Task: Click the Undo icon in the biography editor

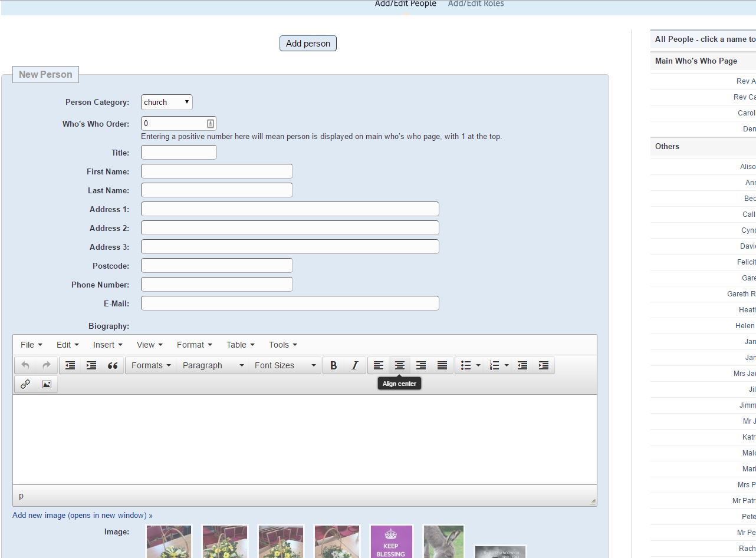Action: click(x=25, y=365)
